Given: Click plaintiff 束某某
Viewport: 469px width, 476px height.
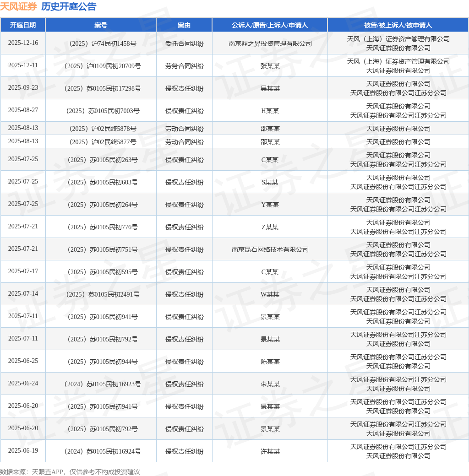Looking at the screenshot, I should pos(270,384).
